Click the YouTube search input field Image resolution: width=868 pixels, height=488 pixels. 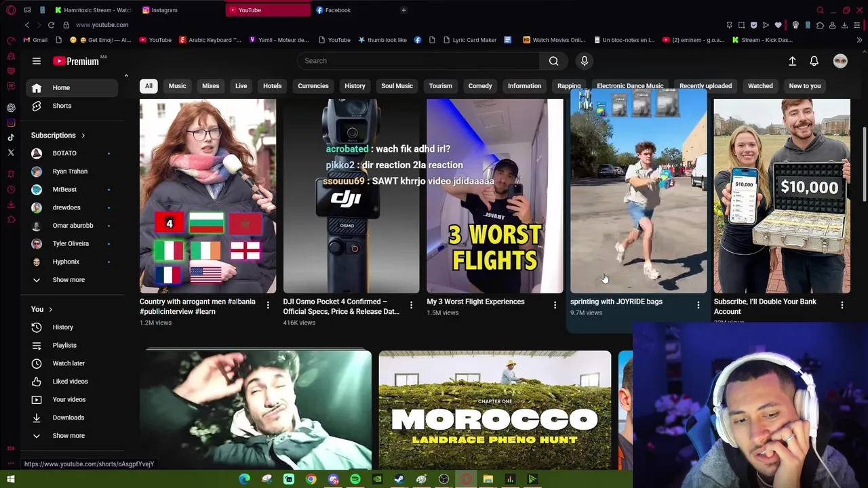click(418, 61)
